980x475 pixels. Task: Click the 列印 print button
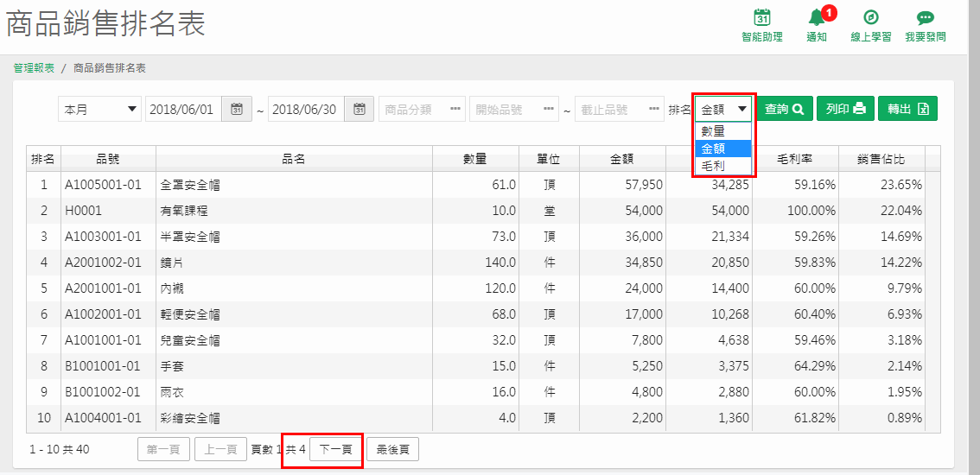[x=846, y=109]
